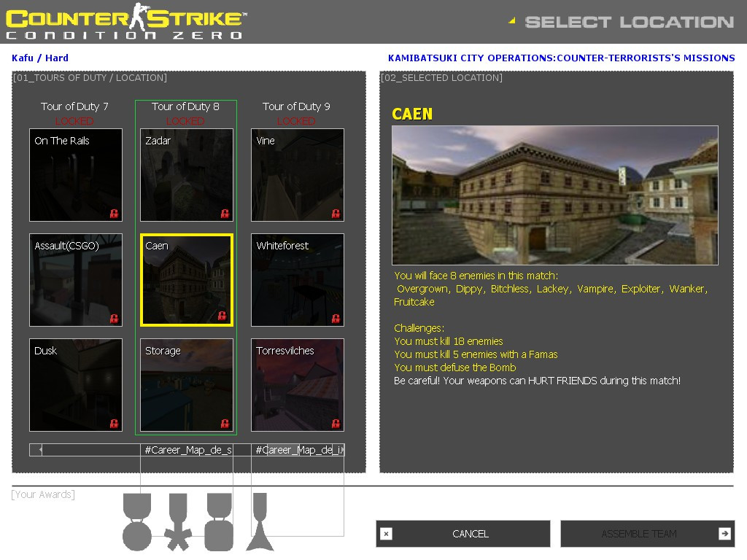Click the Kafu / Hard profile label
This screenshot has width=747, height=560.
(40, 58)
